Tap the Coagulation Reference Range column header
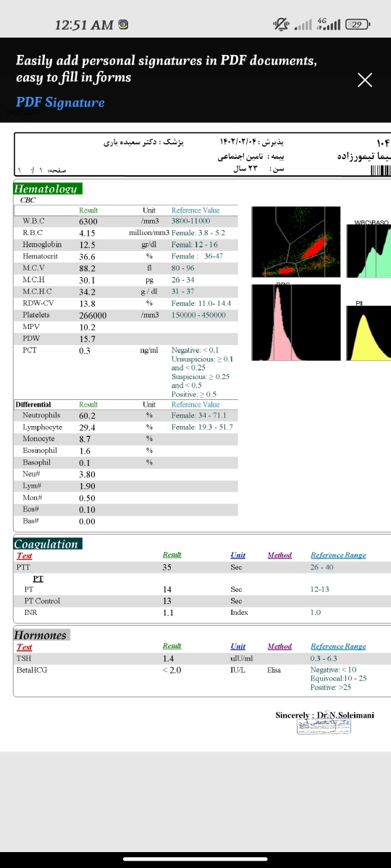391x868 pixels. (x=338, y=556)
